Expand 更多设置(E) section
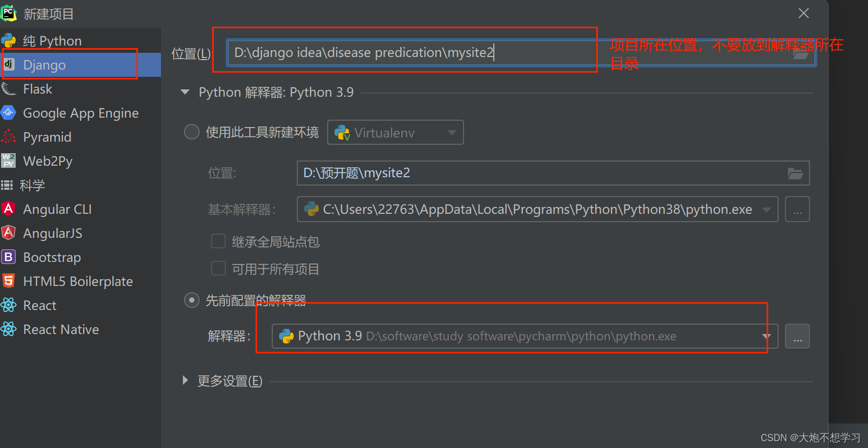This screenshot has width=868, height=448. (x=185, y=381)
